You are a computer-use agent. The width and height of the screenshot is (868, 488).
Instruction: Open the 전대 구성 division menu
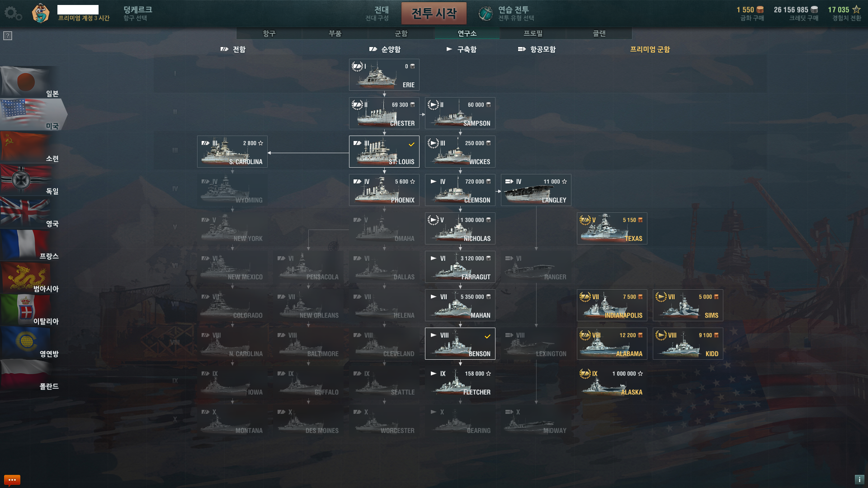[x=377, y=13]
